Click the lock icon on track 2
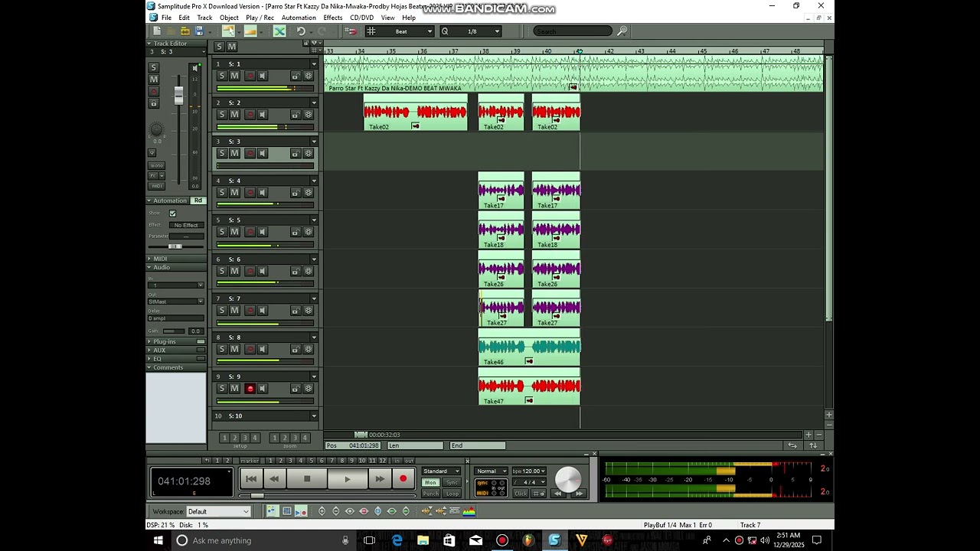980x551 pixels. [x=295, y=115]
